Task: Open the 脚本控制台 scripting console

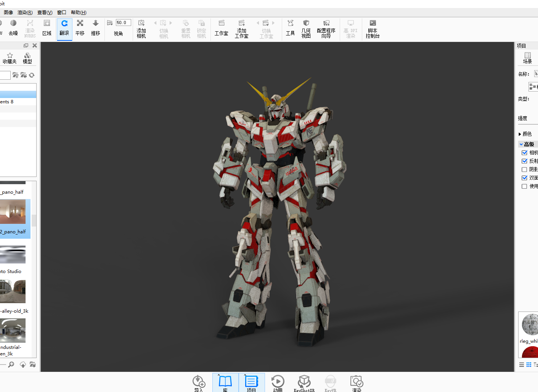Action: pyautogui.click(x=373, y=29)
